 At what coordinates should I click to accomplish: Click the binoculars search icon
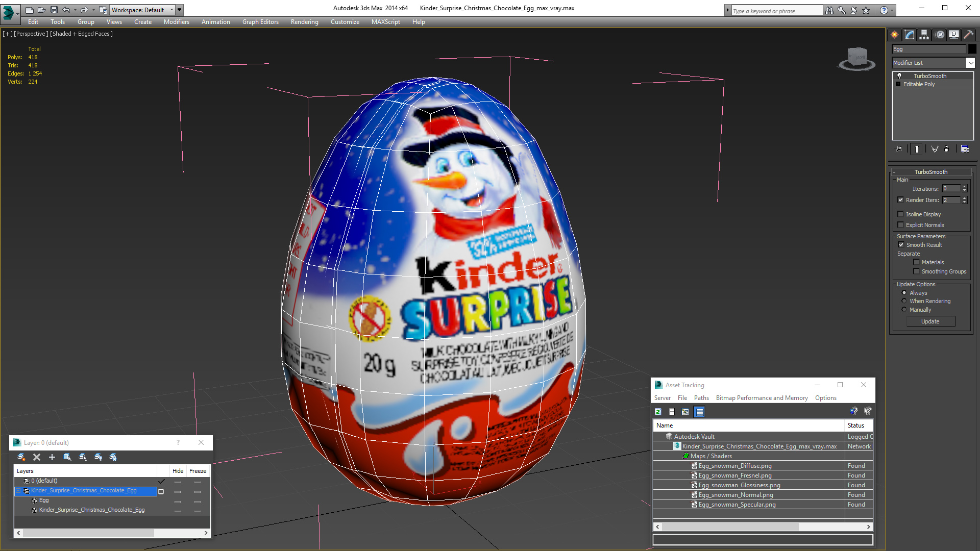[829, 10]
